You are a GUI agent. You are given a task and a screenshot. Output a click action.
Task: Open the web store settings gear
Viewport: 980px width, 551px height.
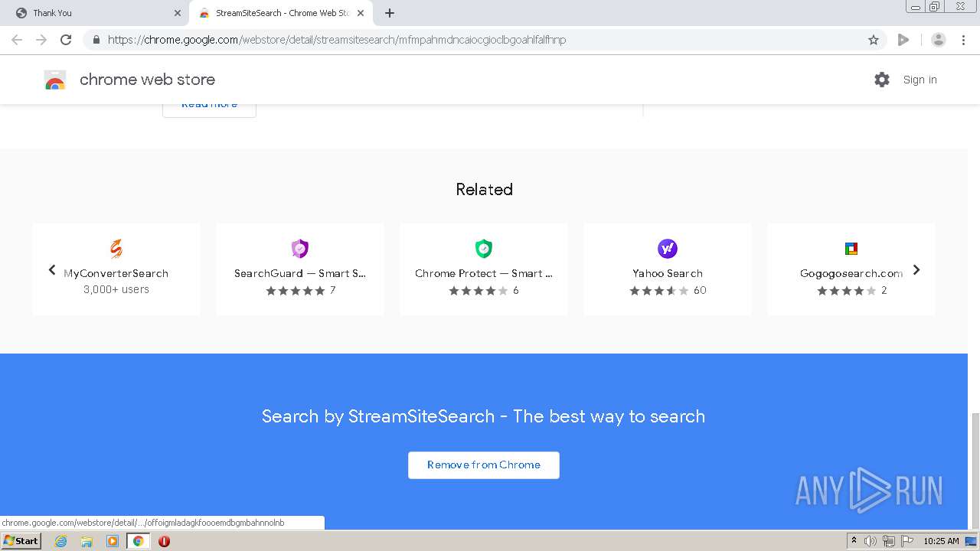point(882,80)
